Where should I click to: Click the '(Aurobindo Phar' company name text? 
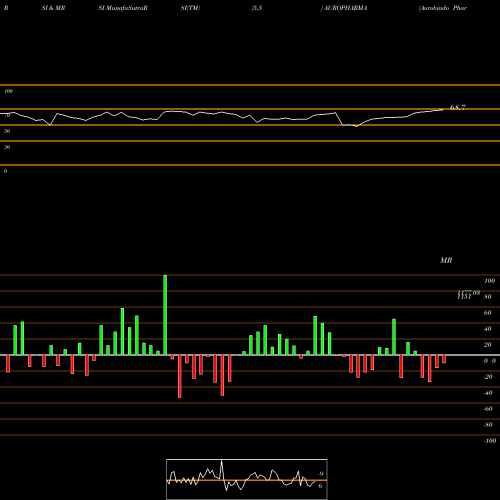[443, 8]
